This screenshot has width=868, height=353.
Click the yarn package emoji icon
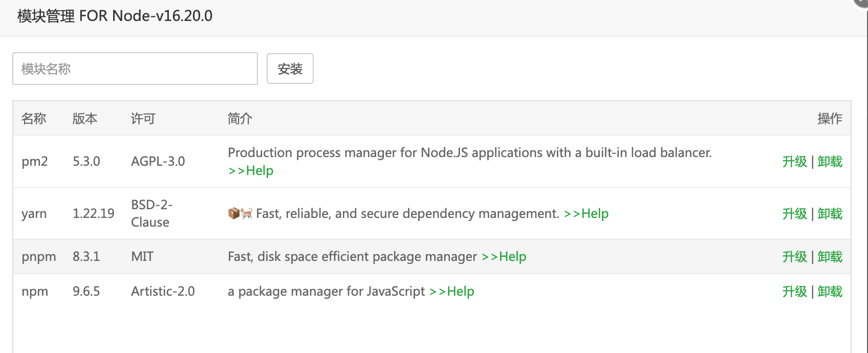[x=234, y=213]
